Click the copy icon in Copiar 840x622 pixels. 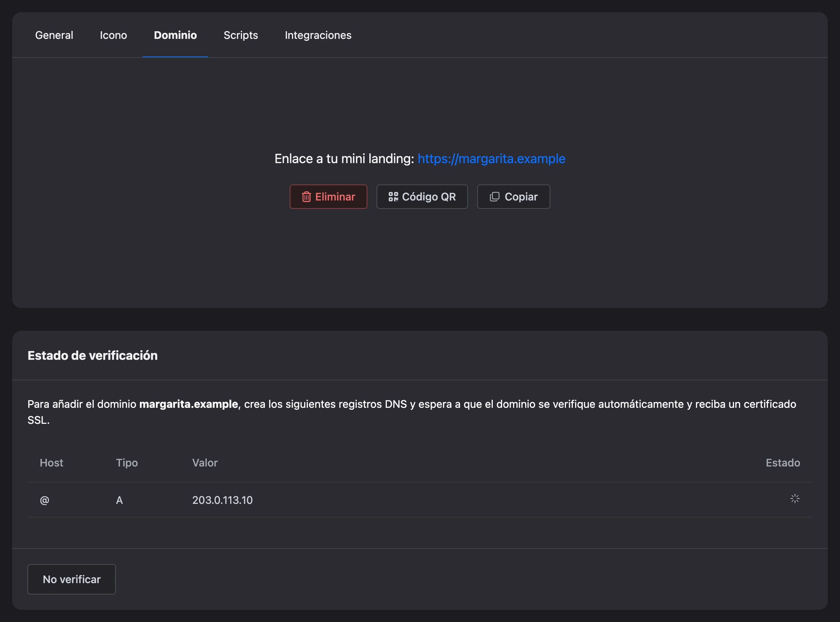click(x=495, y=197)
